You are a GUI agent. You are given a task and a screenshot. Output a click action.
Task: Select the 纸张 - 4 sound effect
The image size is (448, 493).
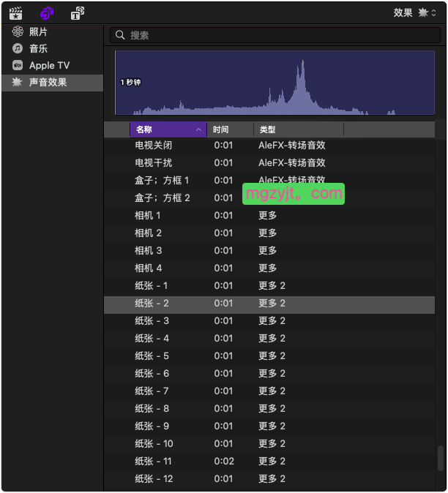tap(269, 339)
